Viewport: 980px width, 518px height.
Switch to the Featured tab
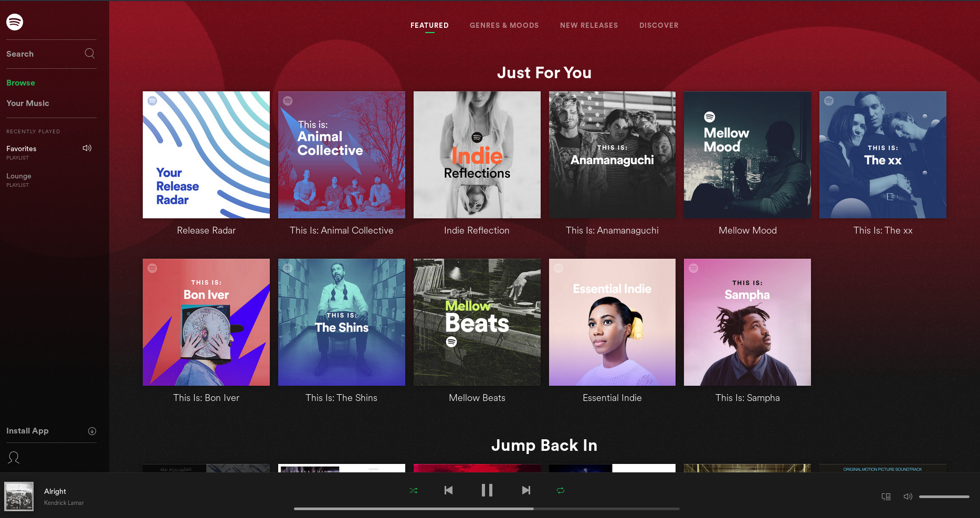pyautogui.click(x=429, y=25)
